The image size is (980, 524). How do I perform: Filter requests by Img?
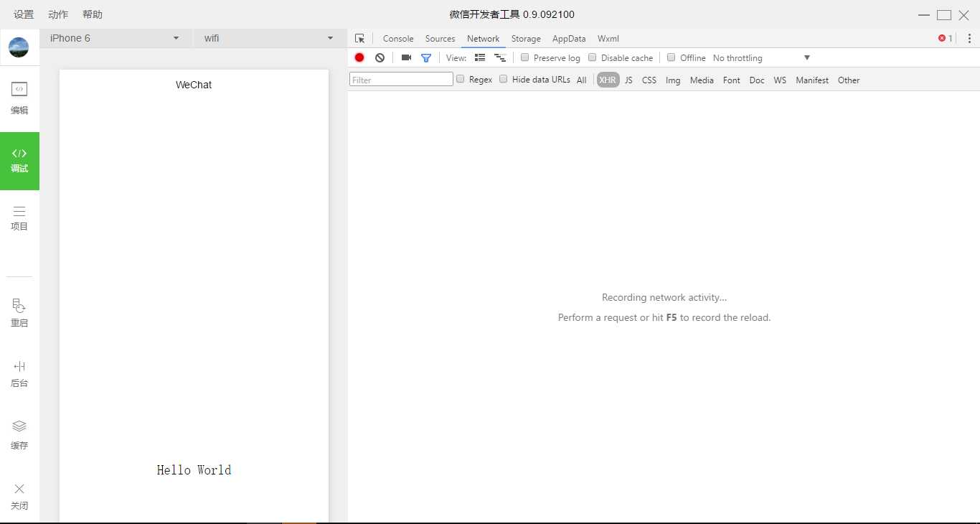coord(673,80)
